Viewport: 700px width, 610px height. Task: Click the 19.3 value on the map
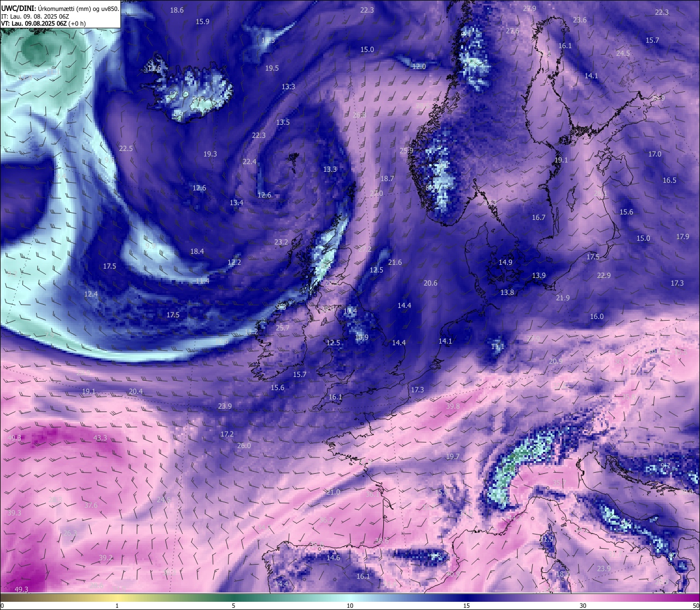pos(210,154)
